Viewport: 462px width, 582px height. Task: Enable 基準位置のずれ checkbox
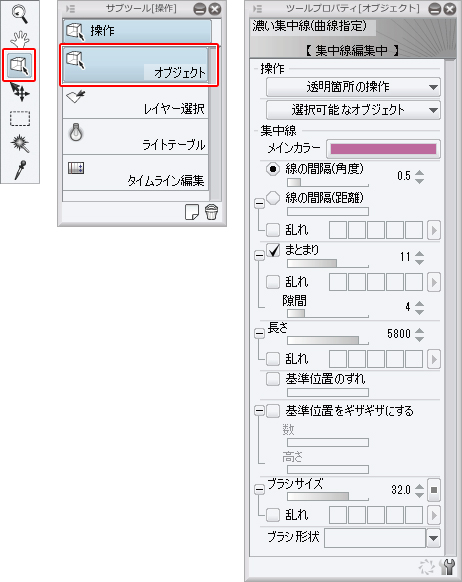tap(273, 379)
